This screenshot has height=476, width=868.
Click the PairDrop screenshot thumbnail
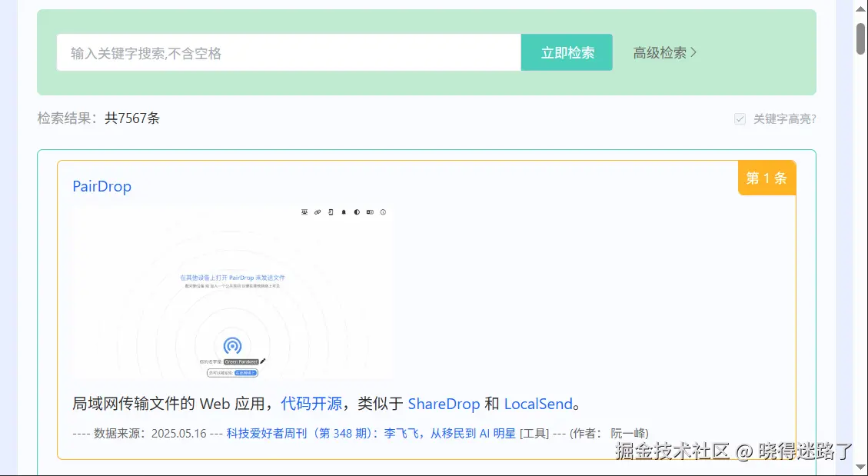[x=232, y=293]
